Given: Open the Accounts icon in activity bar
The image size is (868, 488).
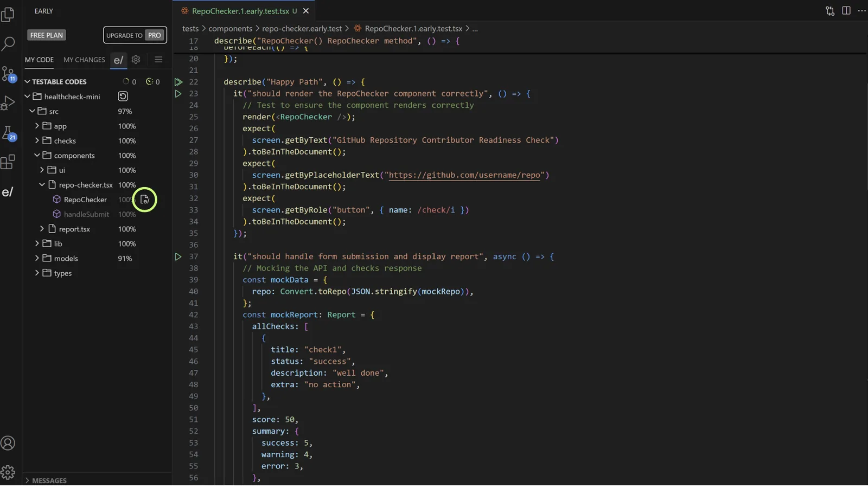Looking at the screenshot, I should pos(8,443).
